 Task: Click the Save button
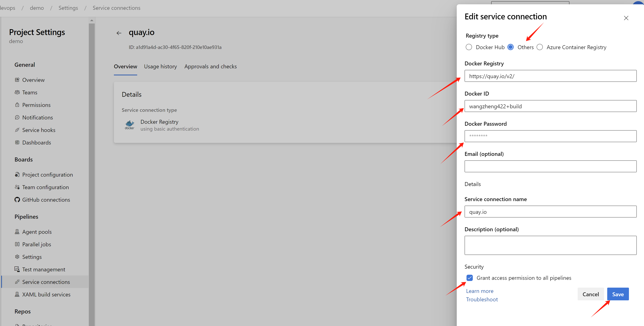pyautogui.click(x=618, y=294)
